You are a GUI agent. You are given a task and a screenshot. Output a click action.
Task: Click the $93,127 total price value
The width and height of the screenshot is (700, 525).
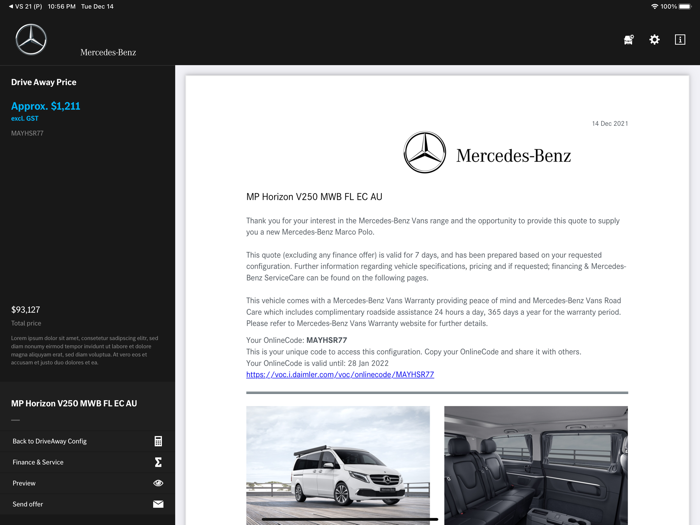pos(25,310)
